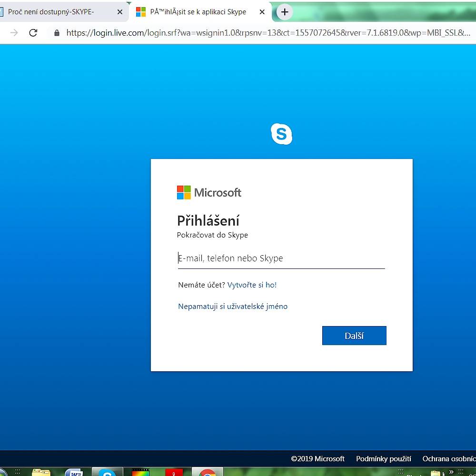This screenshot has height=476, width=476.
Task: Follow the 'Vytvořte si ho!' link
Action: coord(252,285)
